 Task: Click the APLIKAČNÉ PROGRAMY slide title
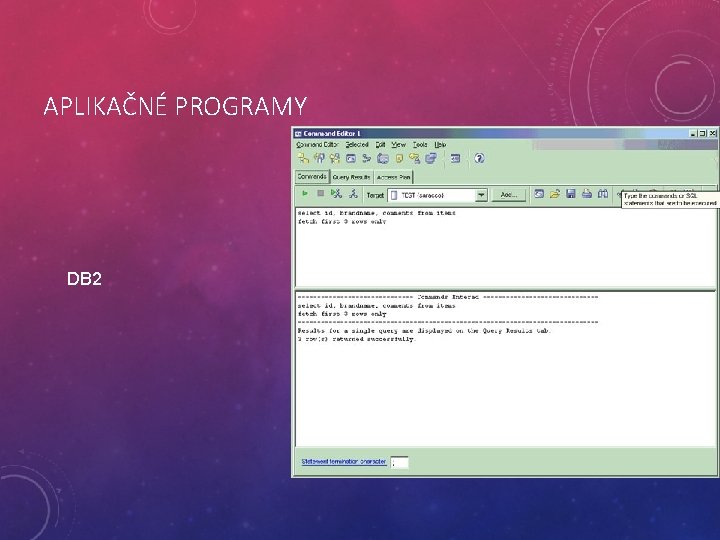(x=175, y=106)
